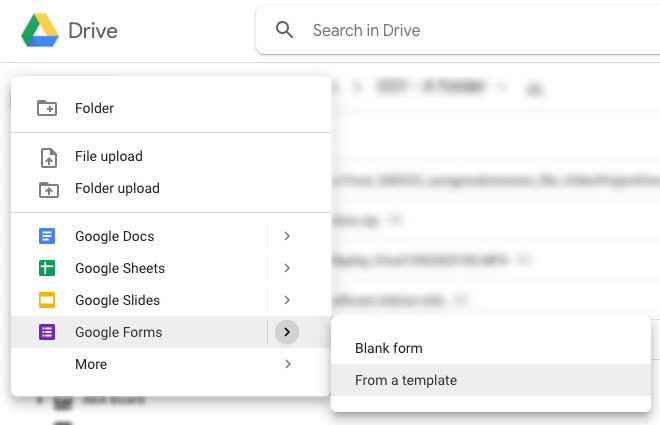Expand the More submenu arrow
This screenshot has width=660, height=425.
click(288, 364)
